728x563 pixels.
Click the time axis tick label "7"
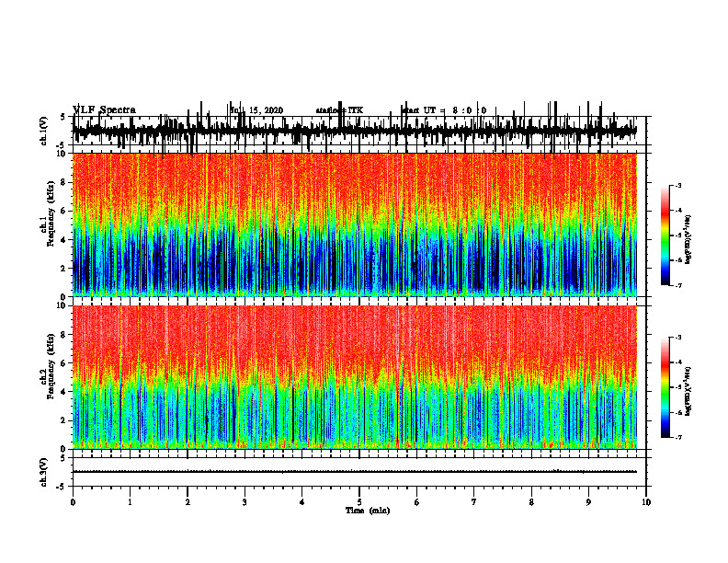click(x=474, y=502)
